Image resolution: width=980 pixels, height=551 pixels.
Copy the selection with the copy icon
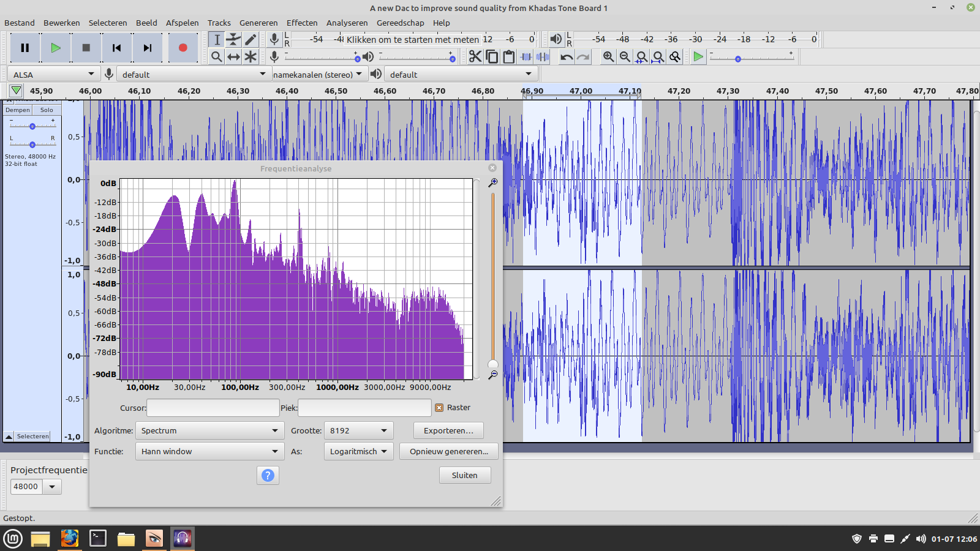click(x=492, y=57)
